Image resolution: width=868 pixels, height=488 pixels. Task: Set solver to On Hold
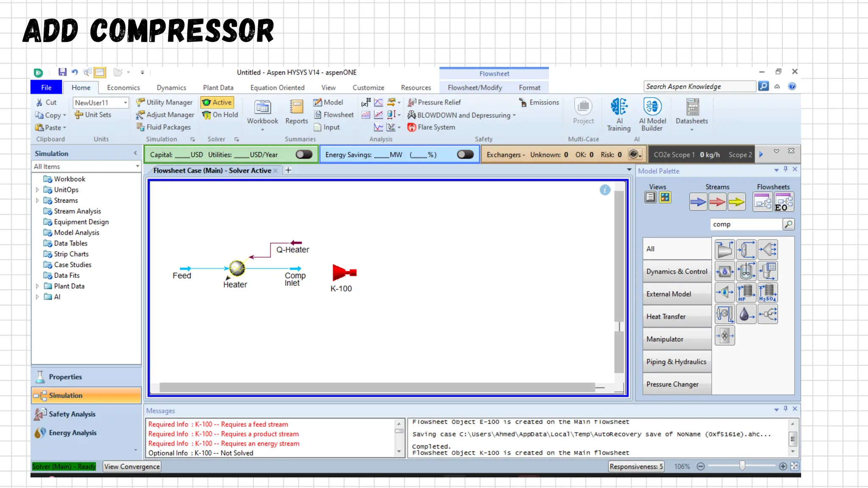220,114
